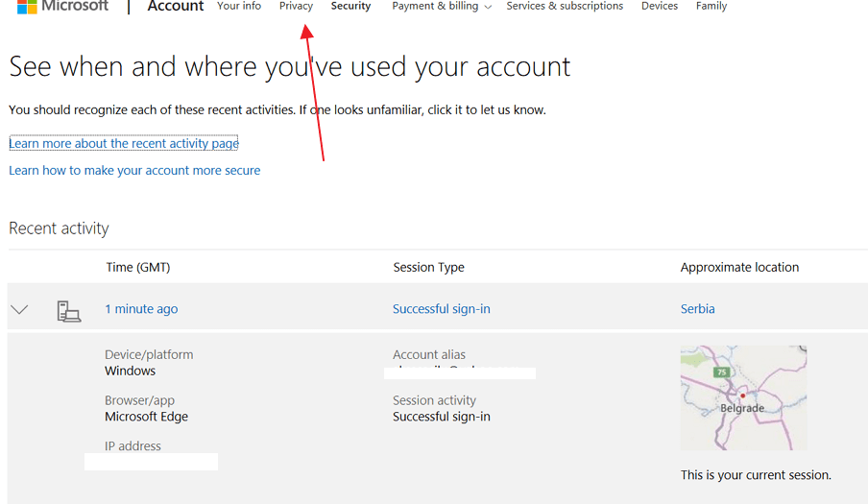Click the Microsoft Edge browser value
868x504 pixels.
pyautogui.click(x=146, y=417)
